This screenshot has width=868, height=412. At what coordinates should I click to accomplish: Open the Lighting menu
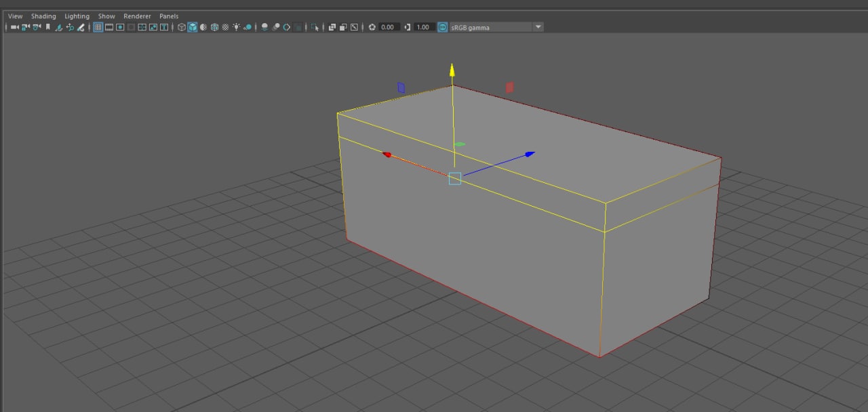[x=77, y=16]
